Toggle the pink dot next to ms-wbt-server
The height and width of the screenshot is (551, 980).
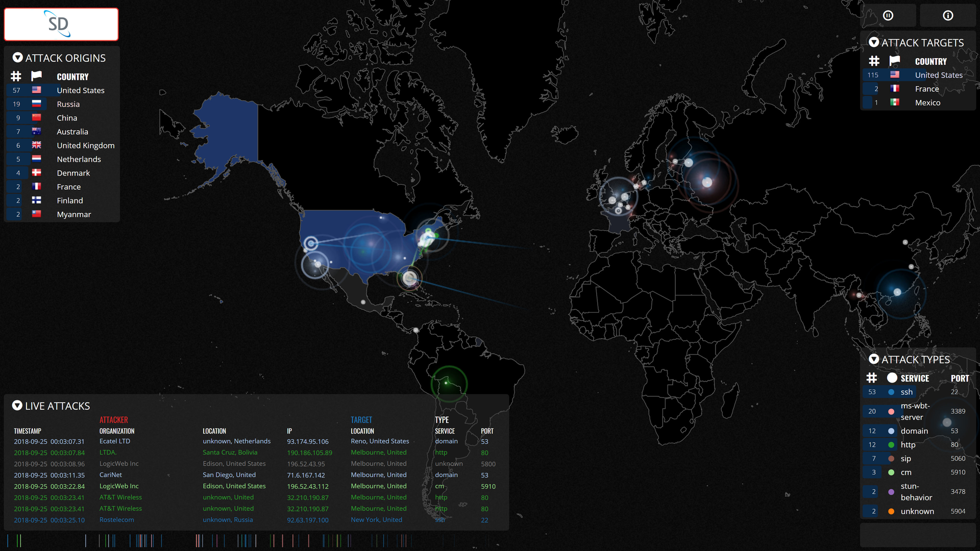point(891,411)
